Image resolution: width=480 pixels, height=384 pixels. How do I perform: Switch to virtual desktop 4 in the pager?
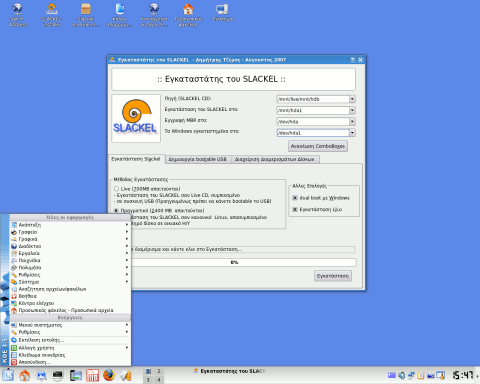[159, 380]
